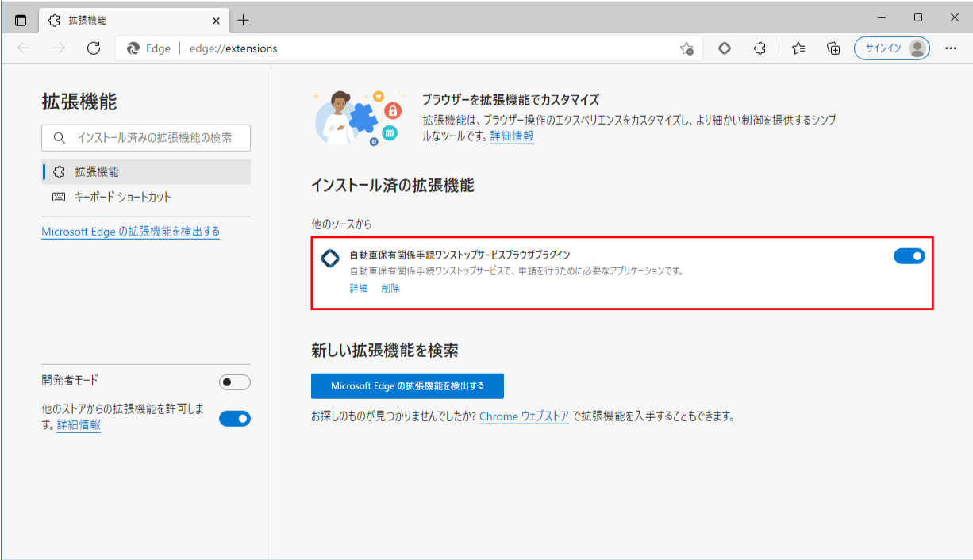Go forward with the forward arrow
The height and width of the screenshot is (560, 973).
point(59,48)
